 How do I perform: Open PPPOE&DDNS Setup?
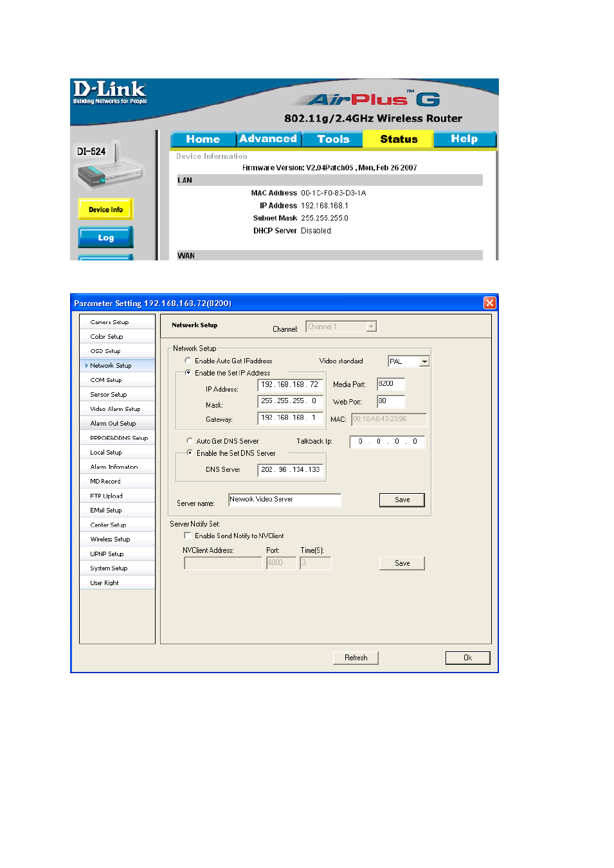pos(117,438)
